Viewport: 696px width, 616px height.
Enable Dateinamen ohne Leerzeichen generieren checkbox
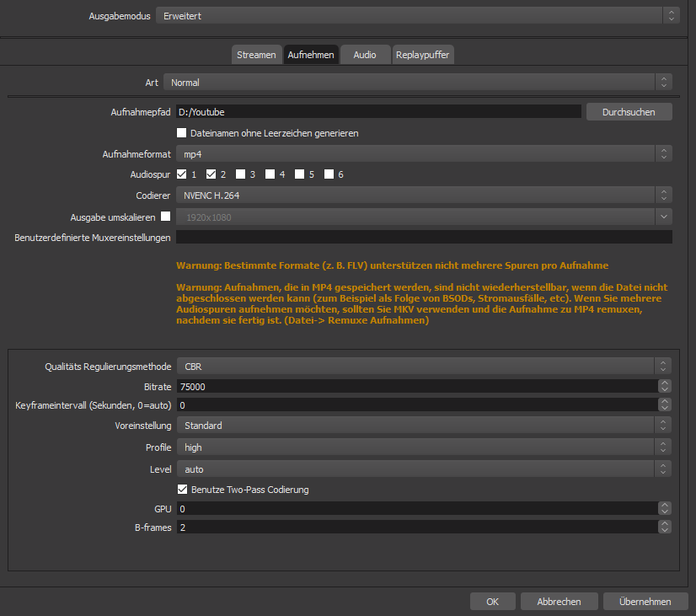(181, 132)
